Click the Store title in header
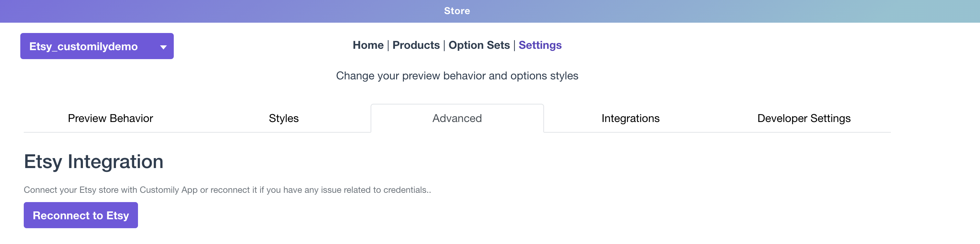 [x=457, y=11]
